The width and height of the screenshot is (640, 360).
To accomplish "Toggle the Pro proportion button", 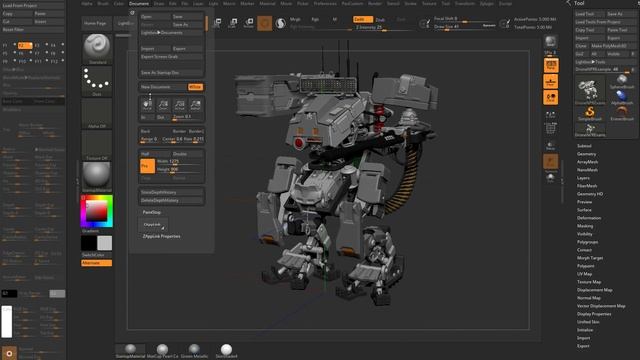I will (147, 166).
